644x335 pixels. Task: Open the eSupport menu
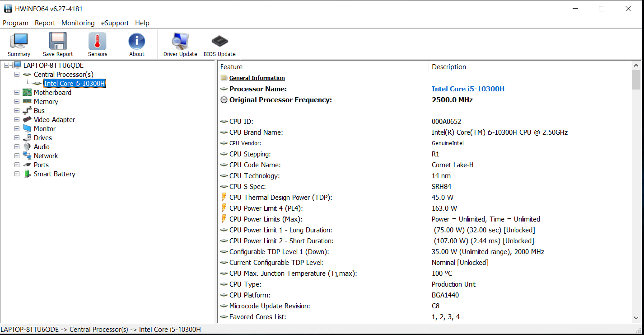pyautogui.click(x=115, y=23)
